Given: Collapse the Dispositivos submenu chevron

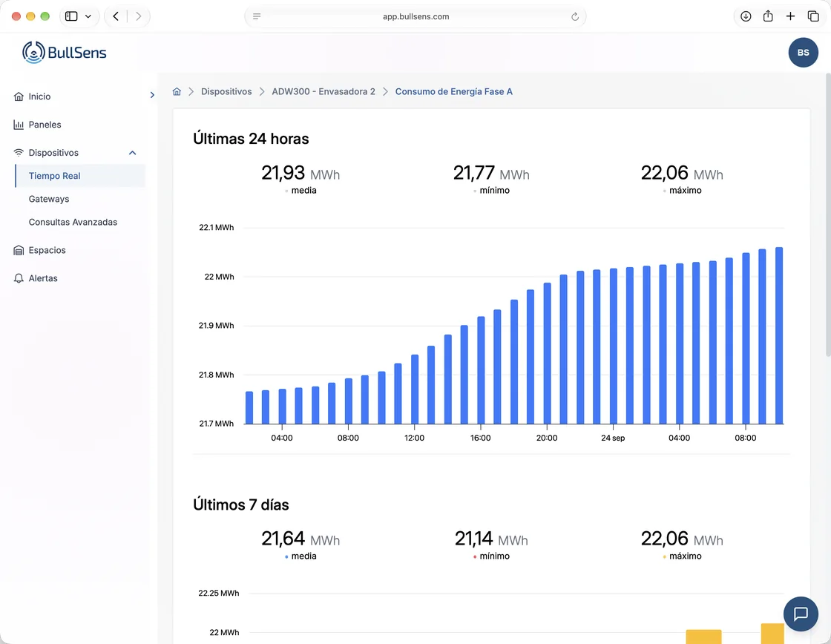Looking at the screenshot, I should (x=133, y=153).
